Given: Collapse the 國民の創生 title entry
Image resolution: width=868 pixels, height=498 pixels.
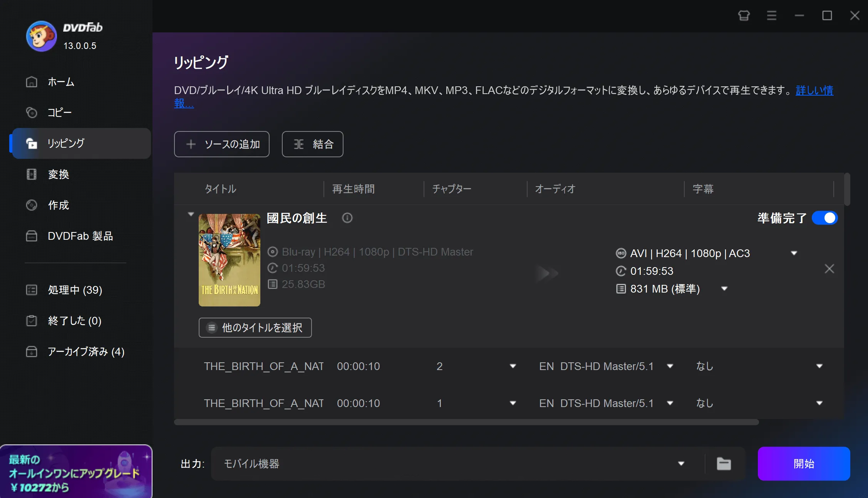Looking at the screenshot, I should [191, 214].
